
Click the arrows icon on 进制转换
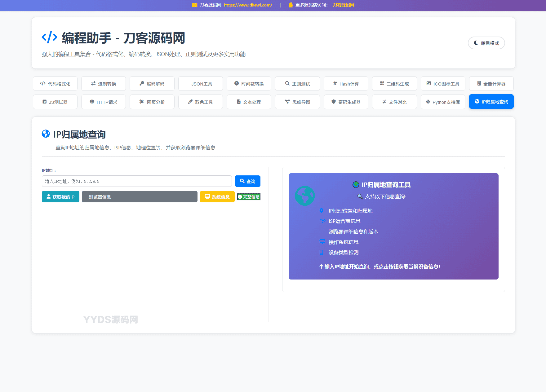coord(93,83)
